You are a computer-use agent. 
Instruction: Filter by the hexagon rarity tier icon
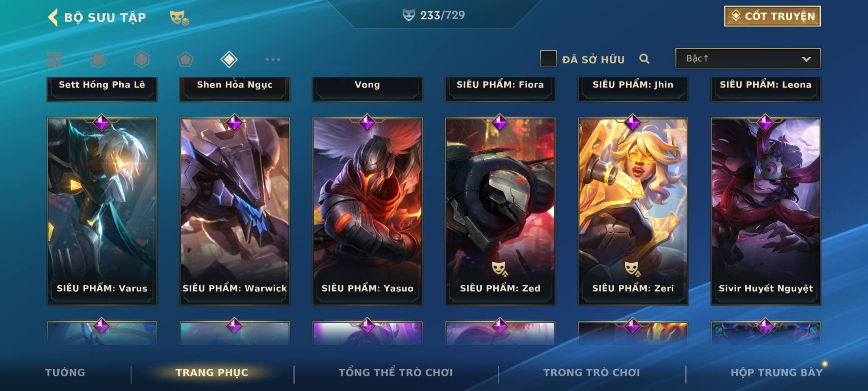click(x=141, y=59)
